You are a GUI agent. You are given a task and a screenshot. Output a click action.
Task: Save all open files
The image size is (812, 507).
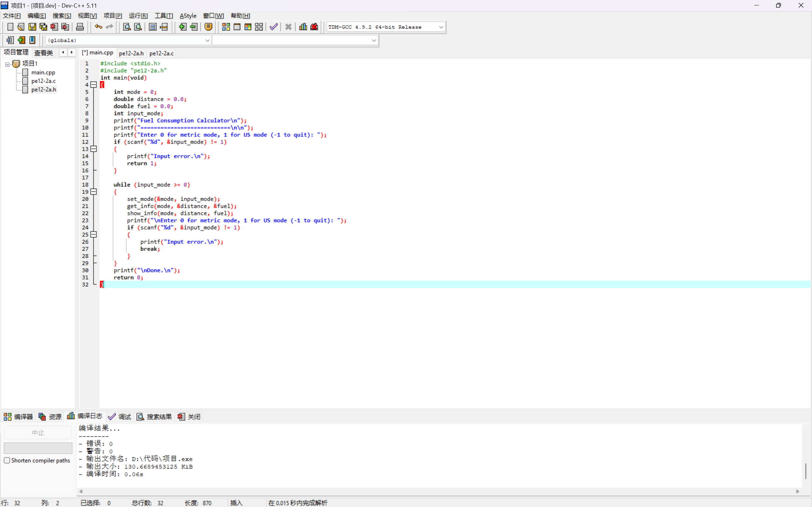click(x=43, y=27)
